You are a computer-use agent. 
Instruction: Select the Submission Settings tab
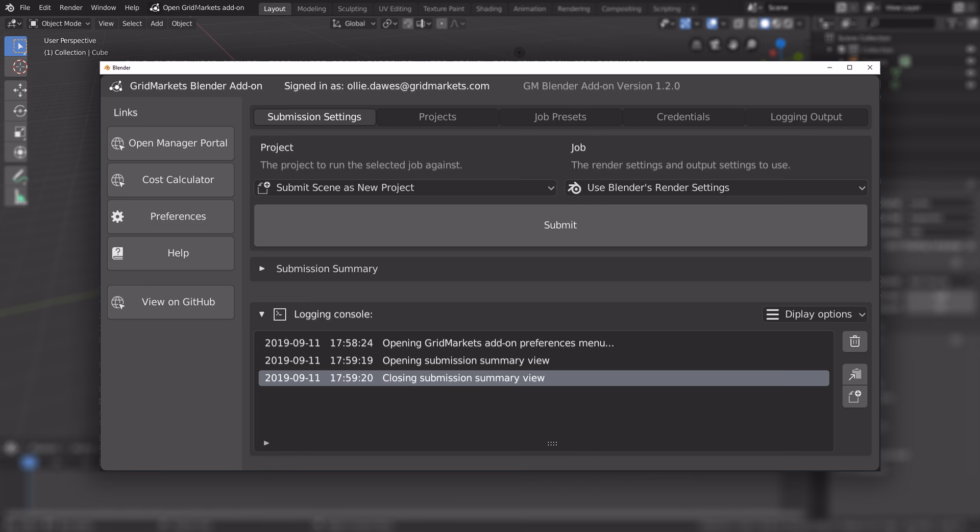point(314,117)
